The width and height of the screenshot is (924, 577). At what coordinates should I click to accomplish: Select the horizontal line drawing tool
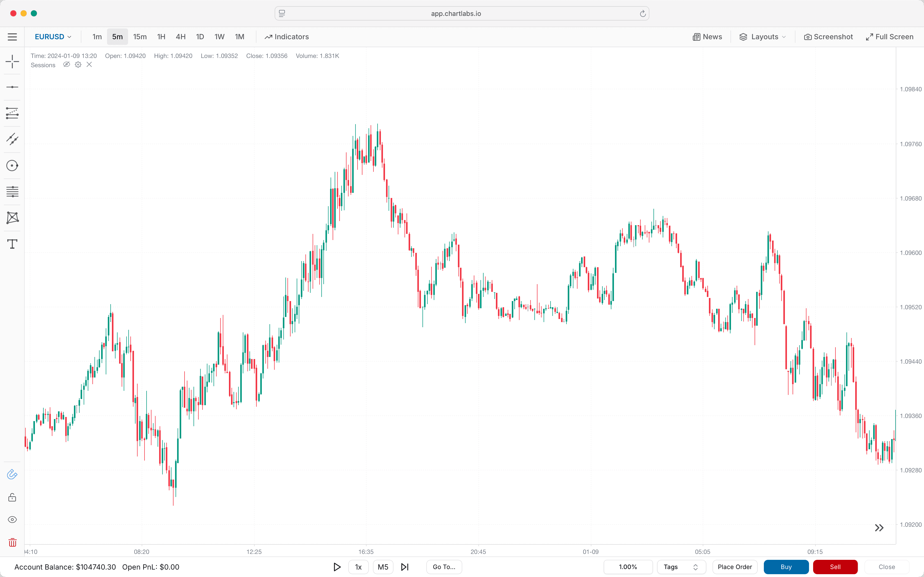12,87
